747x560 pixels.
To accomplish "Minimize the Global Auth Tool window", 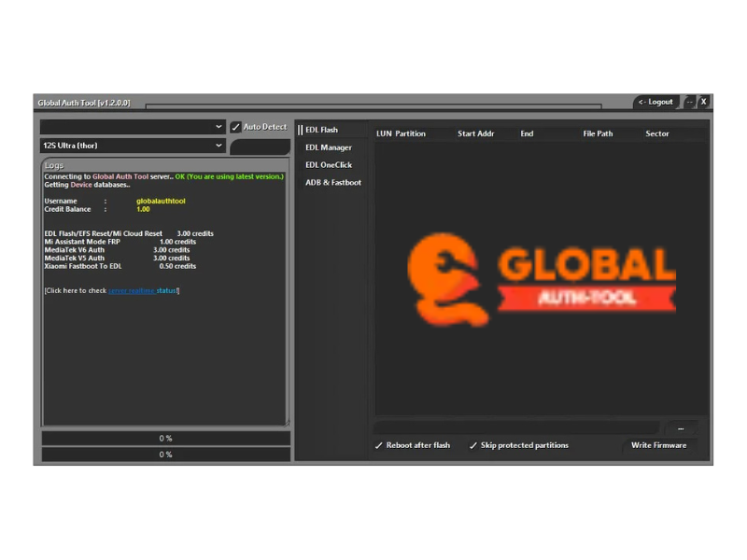I will click(689, 102).
